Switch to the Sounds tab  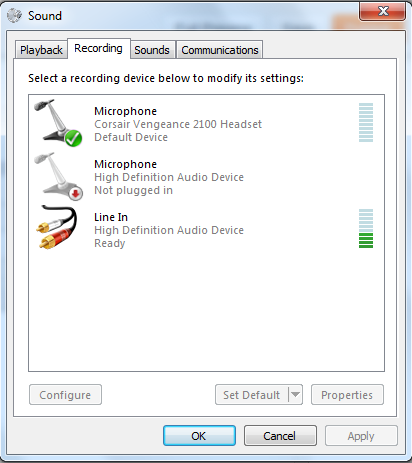point(152,50)
